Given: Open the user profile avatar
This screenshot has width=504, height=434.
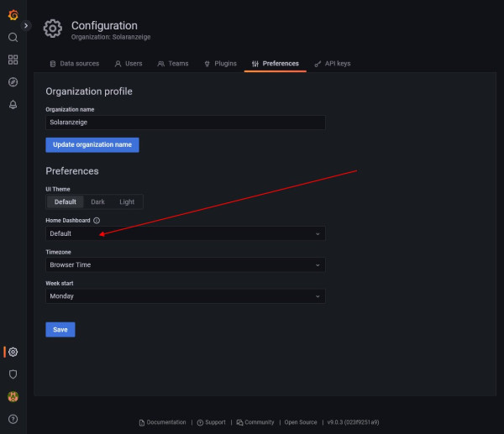Looking at the screenshot, I should pyautogui.click(x=13, y=396).
